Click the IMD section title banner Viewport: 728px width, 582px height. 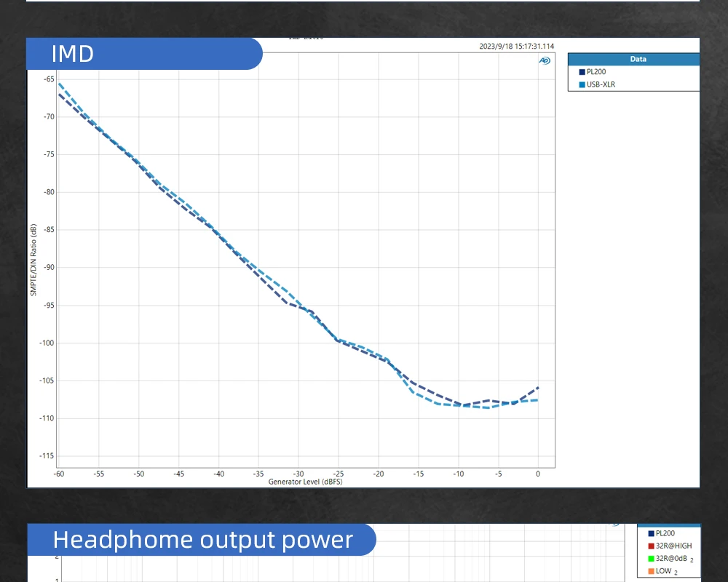tap(144, 54)
